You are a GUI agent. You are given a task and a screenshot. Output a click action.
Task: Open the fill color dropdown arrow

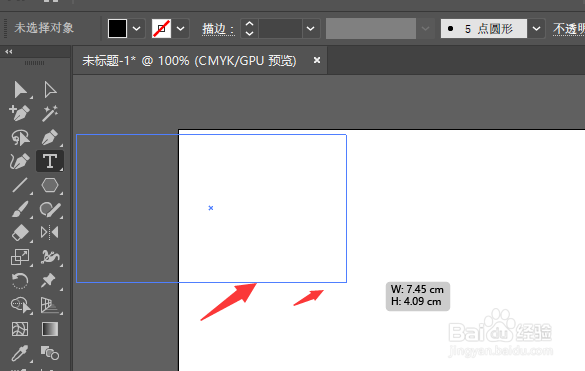[x=137, y=28]
